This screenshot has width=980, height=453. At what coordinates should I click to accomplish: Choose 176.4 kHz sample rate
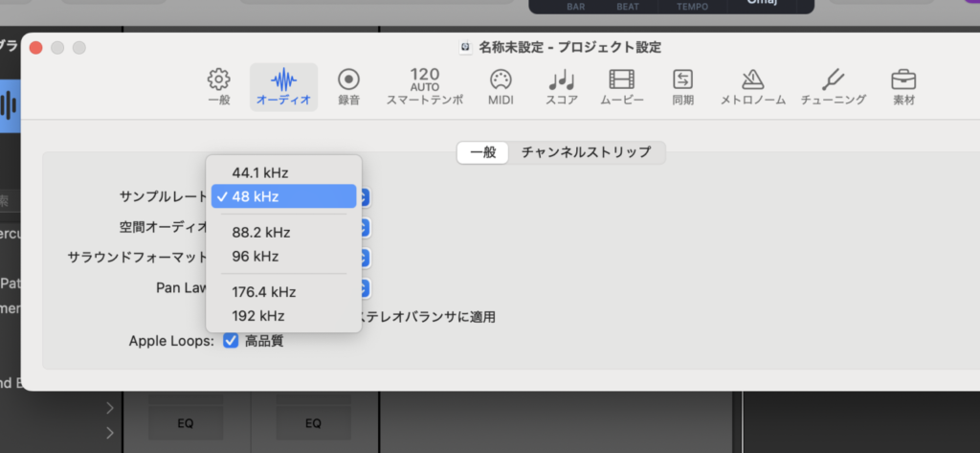coord(283,292)
